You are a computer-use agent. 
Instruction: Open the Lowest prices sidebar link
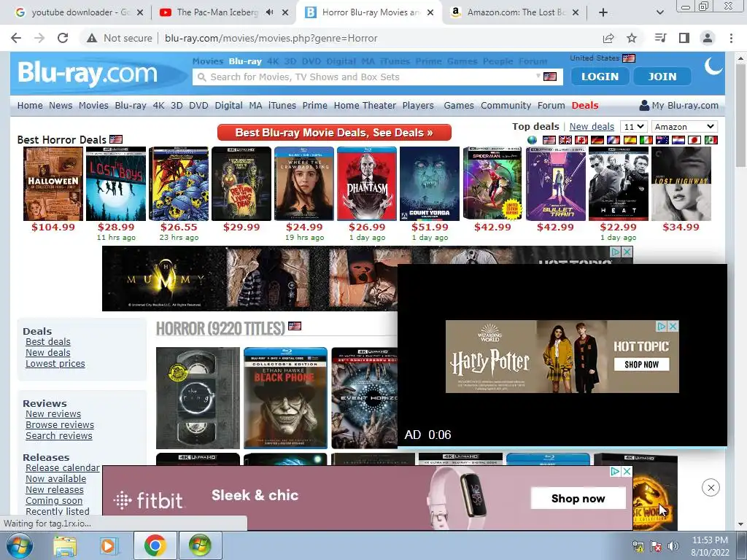[55, 363]
